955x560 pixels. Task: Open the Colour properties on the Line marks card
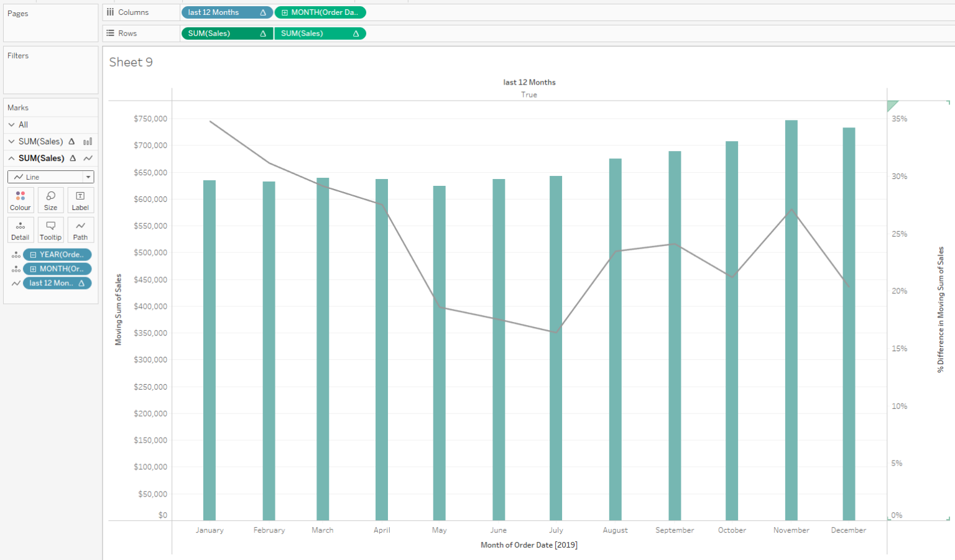coord(20,200)
